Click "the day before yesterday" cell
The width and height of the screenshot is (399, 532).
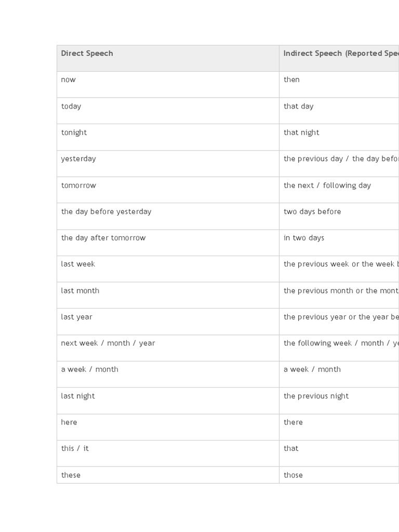106,211
